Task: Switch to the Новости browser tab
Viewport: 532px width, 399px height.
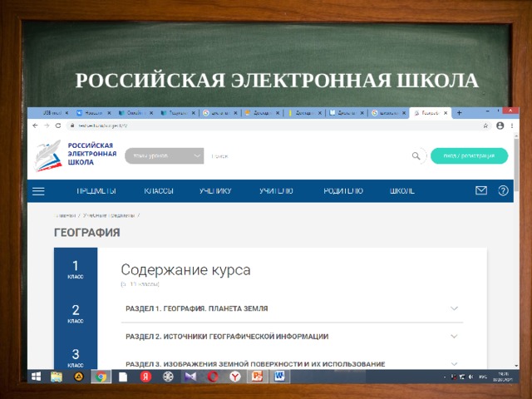Action: tap(93, 113)
